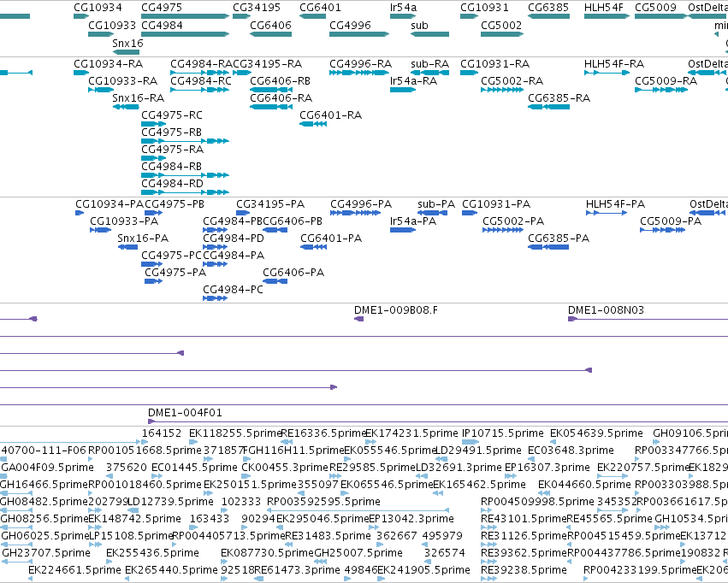Open transcript label Ir54a-RA

tap(414, 80)
